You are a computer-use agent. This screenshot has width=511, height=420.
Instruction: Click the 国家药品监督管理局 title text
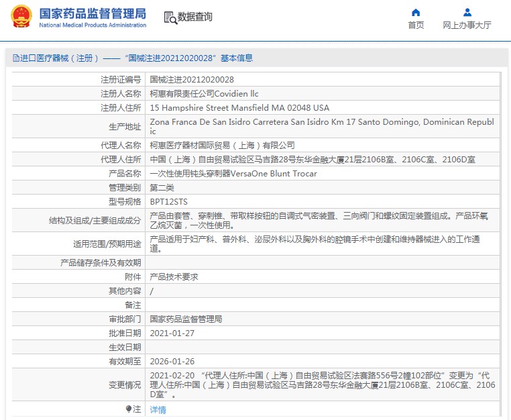[92, 13]
